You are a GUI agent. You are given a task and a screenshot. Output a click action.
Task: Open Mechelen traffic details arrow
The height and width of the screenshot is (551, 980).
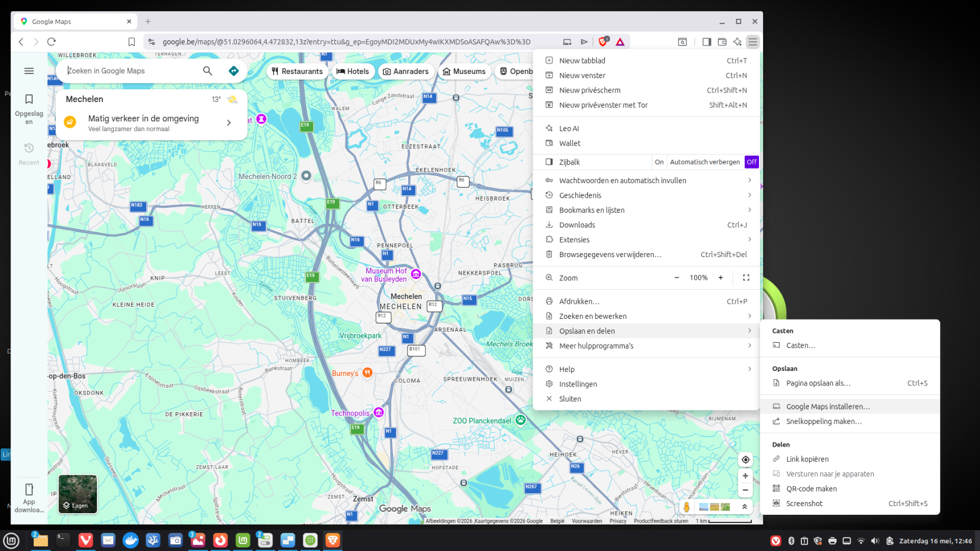pyautogui.click(x=229, y=123)
